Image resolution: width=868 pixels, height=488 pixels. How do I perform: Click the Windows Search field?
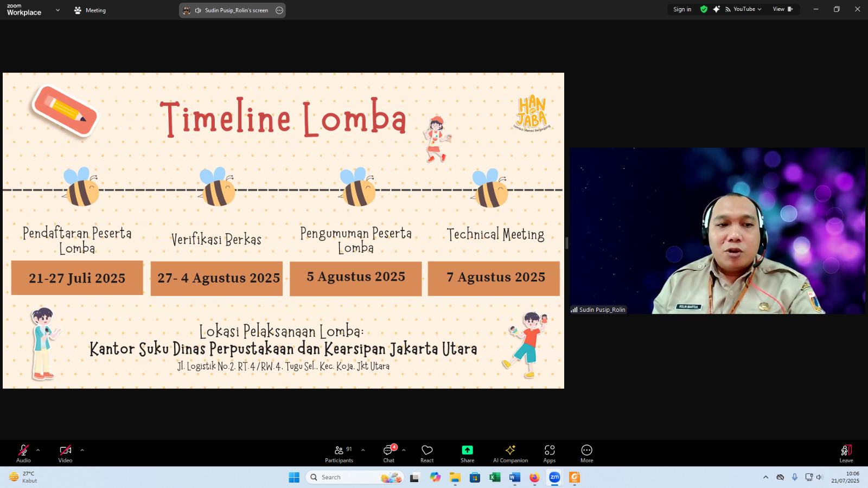(353, 477)
